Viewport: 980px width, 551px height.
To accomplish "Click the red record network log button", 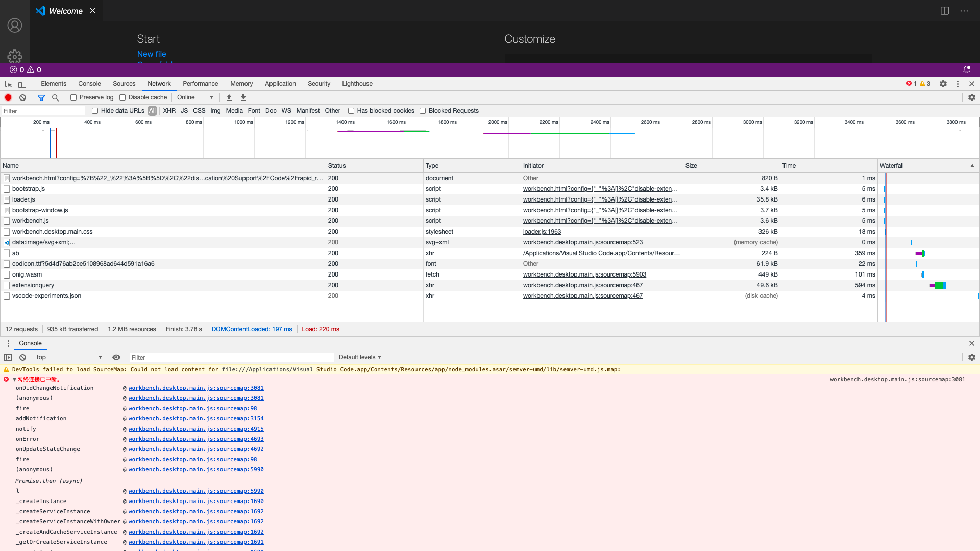I will 8,97.
